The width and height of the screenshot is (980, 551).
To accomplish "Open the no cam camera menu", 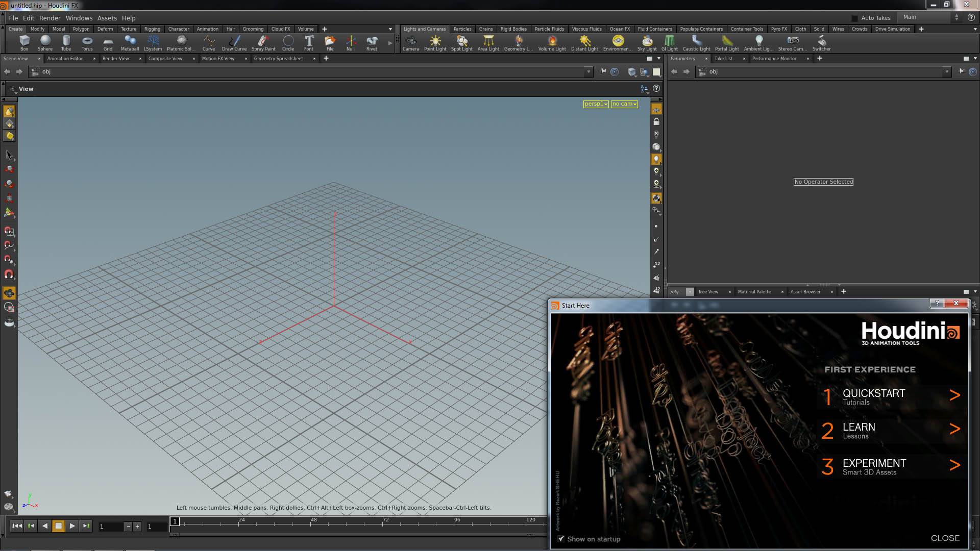I will point(624,104).
